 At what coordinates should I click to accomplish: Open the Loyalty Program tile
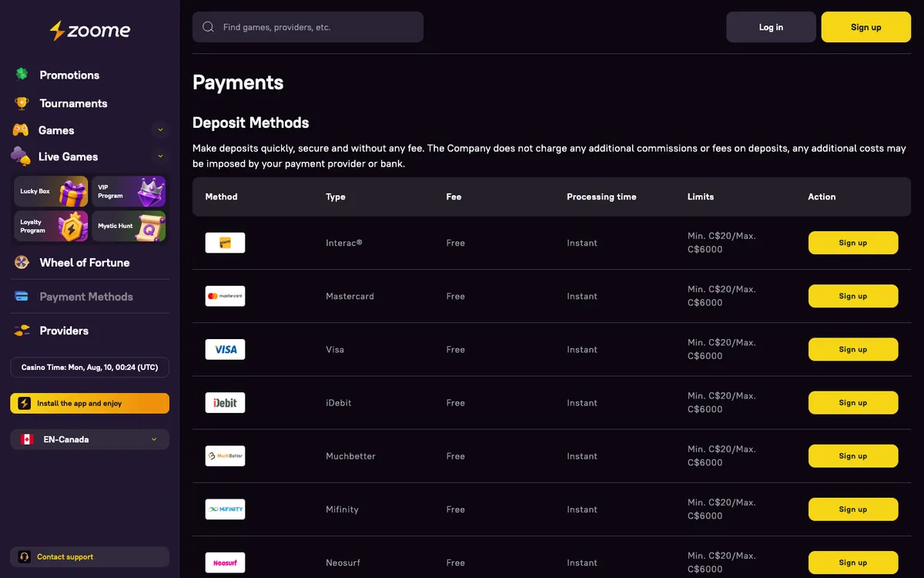tap(51, 226)
